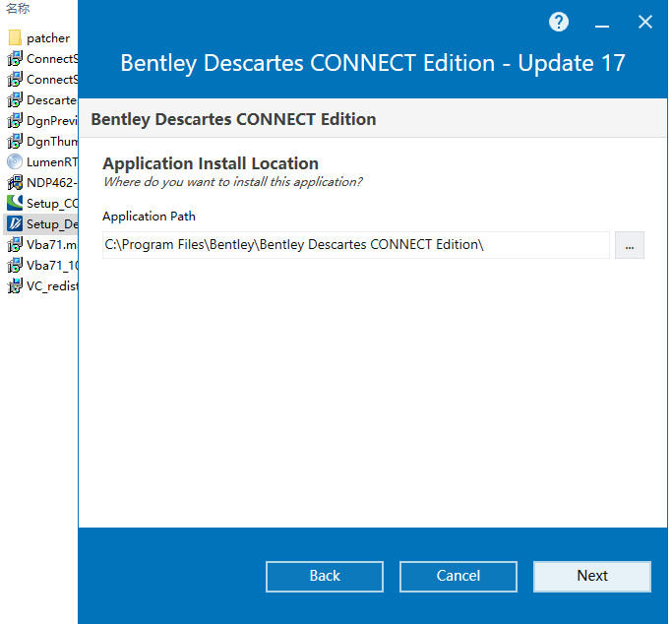Select second ConnectS installer icon in file list
This screenshot has height=624, width=672.
(x=15, y=79)
